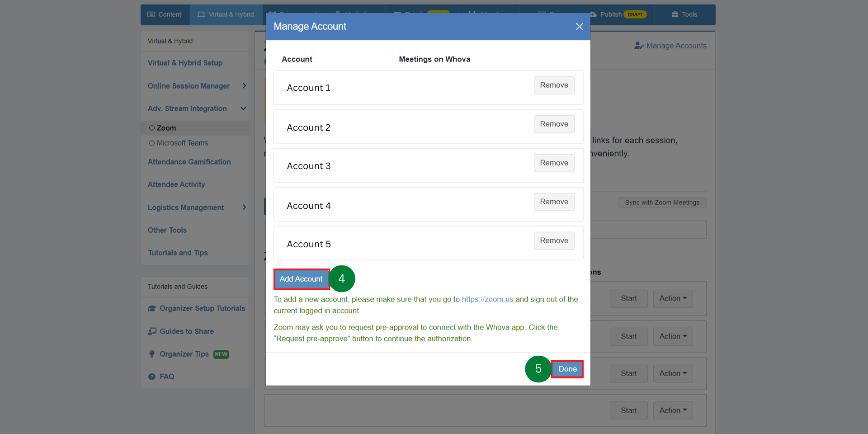Open Adv. Stream Integration menu item

(x=187, y=108)
